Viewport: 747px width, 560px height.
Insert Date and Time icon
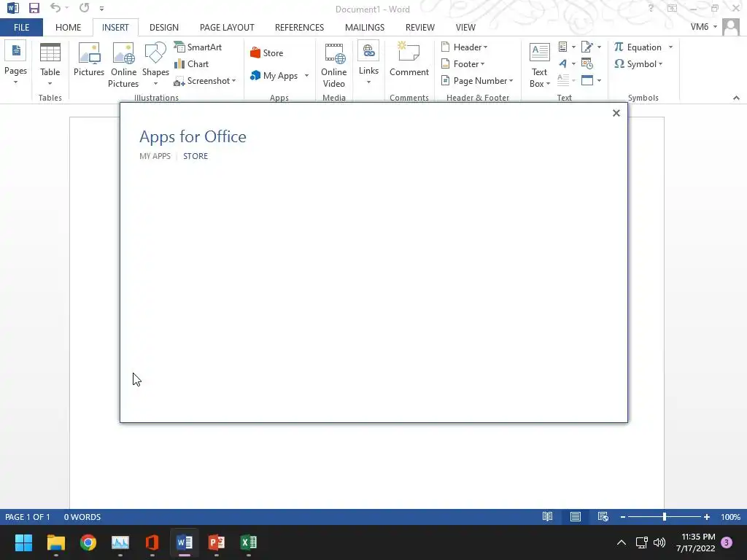[x=587, y=64]
